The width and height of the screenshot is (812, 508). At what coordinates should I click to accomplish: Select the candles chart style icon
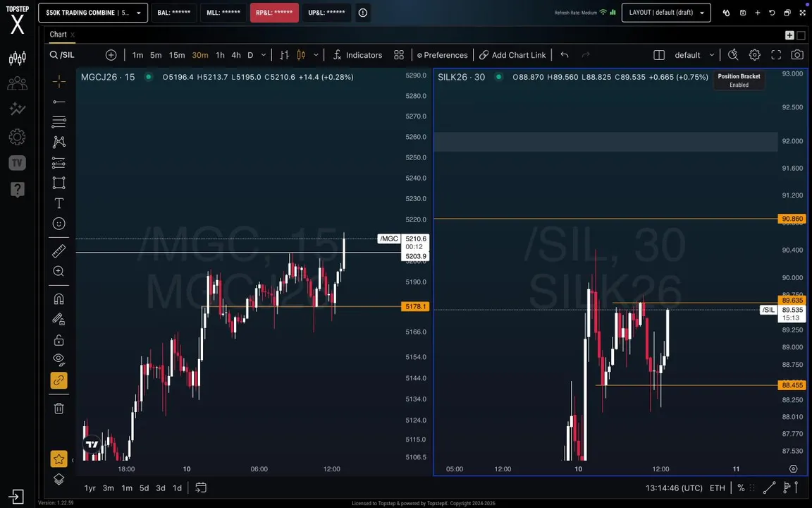pyautogui.click(x=301, y=55)
